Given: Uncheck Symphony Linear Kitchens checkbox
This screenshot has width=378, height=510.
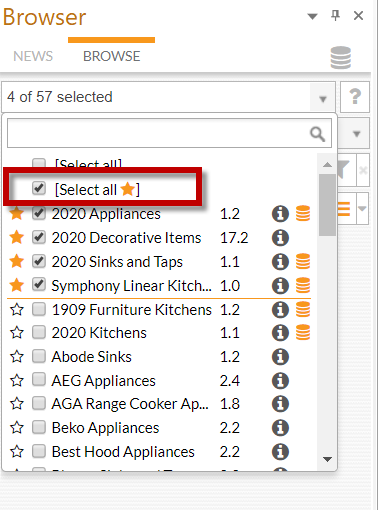Looking at the screenshot, I should pyautogui.click(x=39, y=285).
